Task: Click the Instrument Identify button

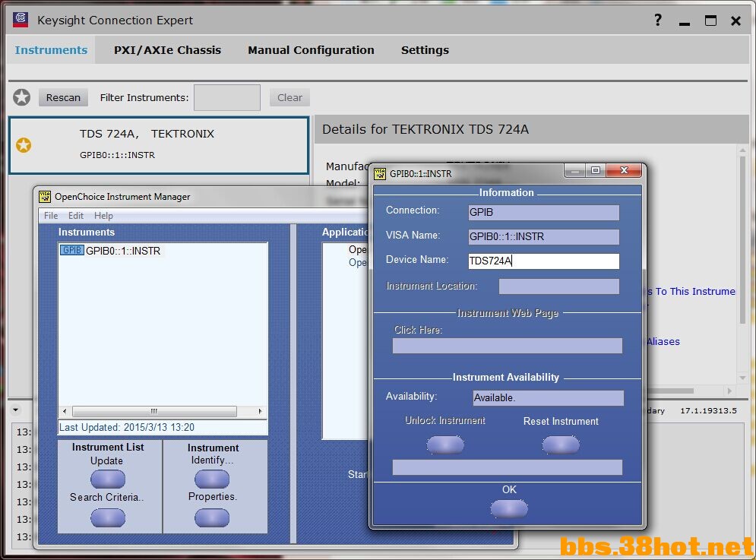Action: click(x=212, y=479)
